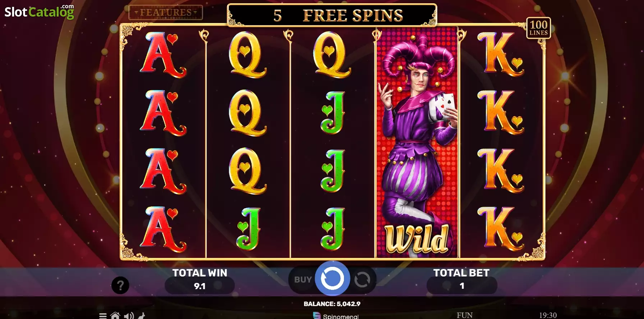Toggle the rabbit quick spin mode
The height and width of the screenshot is (319, 644).
point(142,316)
